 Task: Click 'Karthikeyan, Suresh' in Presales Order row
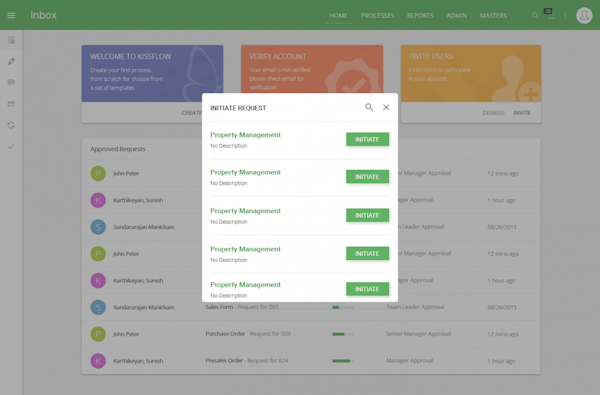coord(138,361)
